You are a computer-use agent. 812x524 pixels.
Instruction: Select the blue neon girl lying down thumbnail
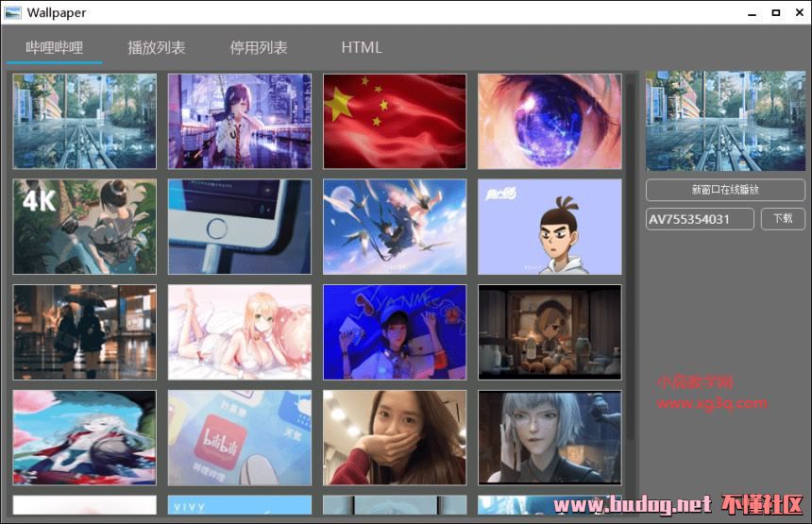pos(395,332)
